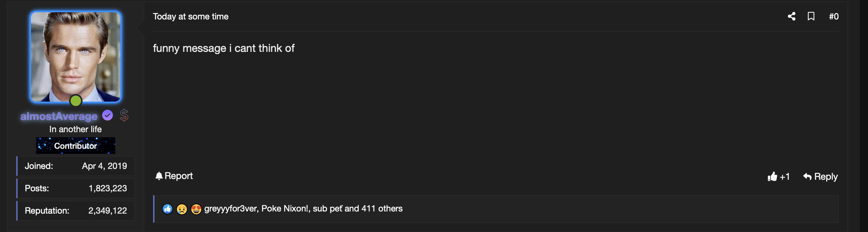Image resolution: width=868 pixels, height=232 pixels.
Task: Expand the '411 others' reactions list
Action: pos(382,209)
